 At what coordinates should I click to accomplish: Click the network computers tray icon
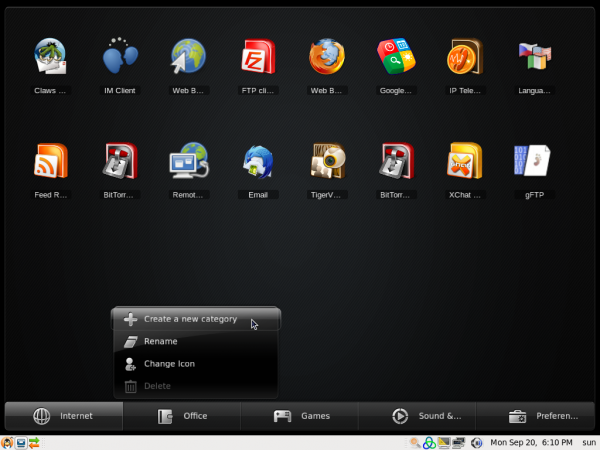pyautogui.click(x=458, y=443)
